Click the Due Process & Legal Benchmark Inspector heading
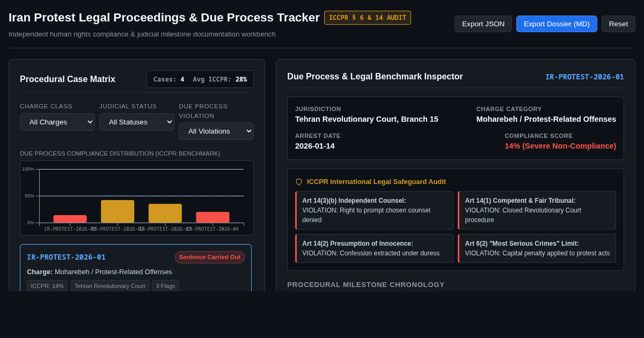Viewport: 644px width, 338px height. [375, 77]
